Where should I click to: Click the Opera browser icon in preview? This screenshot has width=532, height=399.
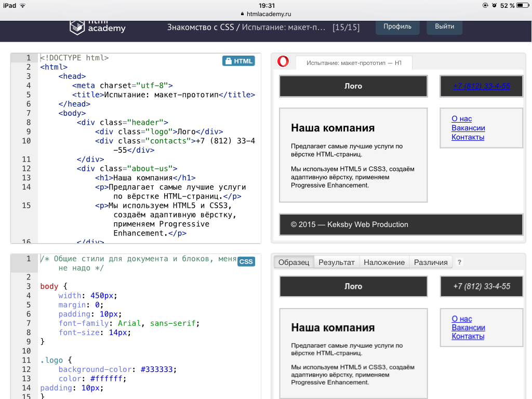pyautogui.click(x=283, y=61)
